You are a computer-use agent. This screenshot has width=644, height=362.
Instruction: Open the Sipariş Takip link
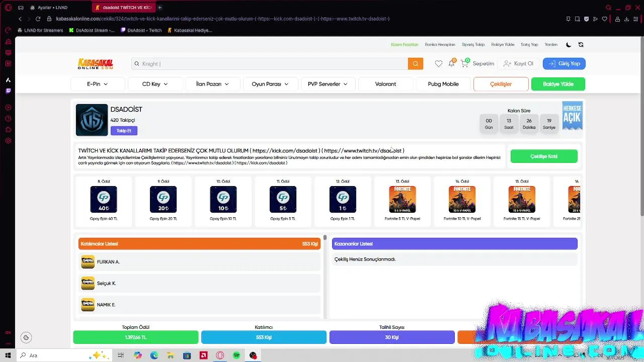pos(473,45)
